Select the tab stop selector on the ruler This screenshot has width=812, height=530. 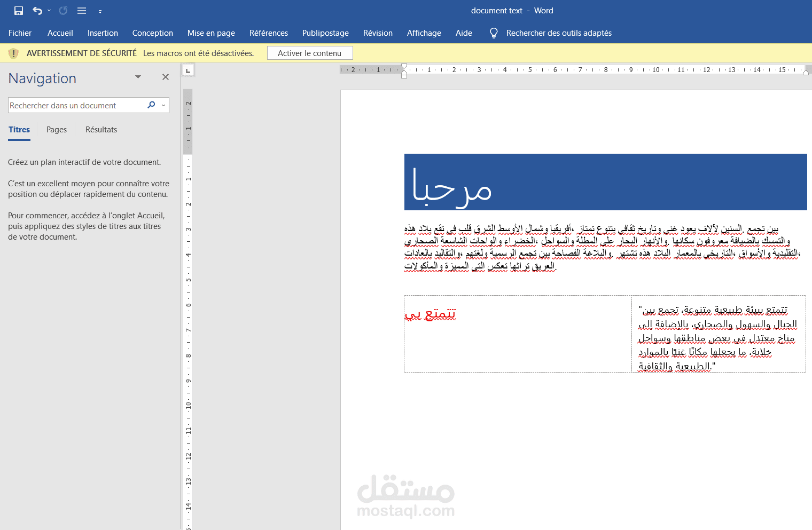tap(188, 70)
